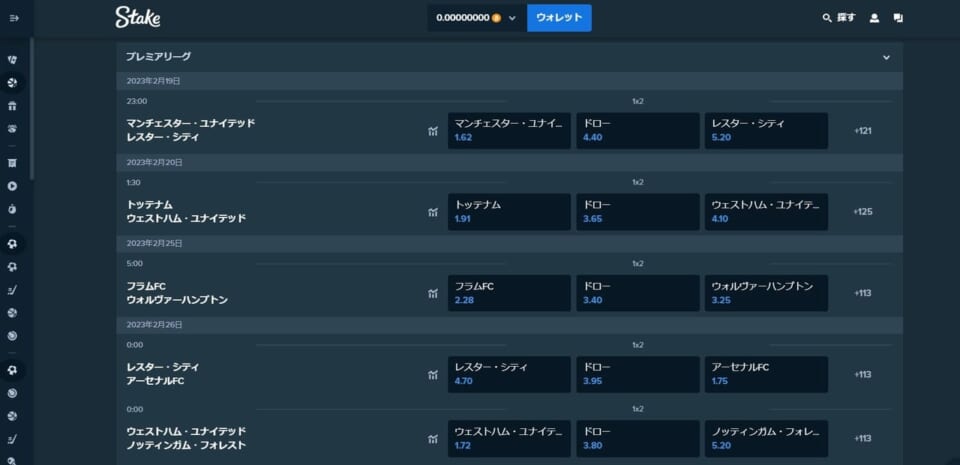
Task: Bet on ウェストハム・ユナイテッド at 4.10
Action: (767, 212)
